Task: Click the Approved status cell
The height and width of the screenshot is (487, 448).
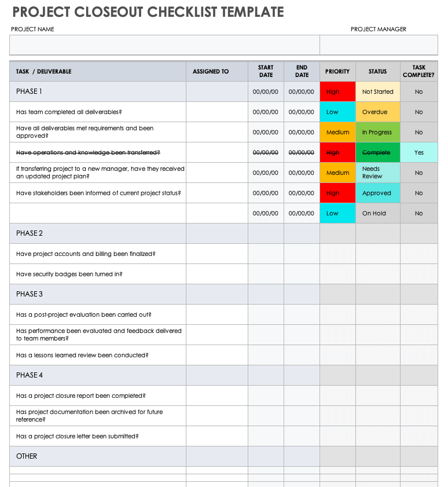Action: [377, 193]
